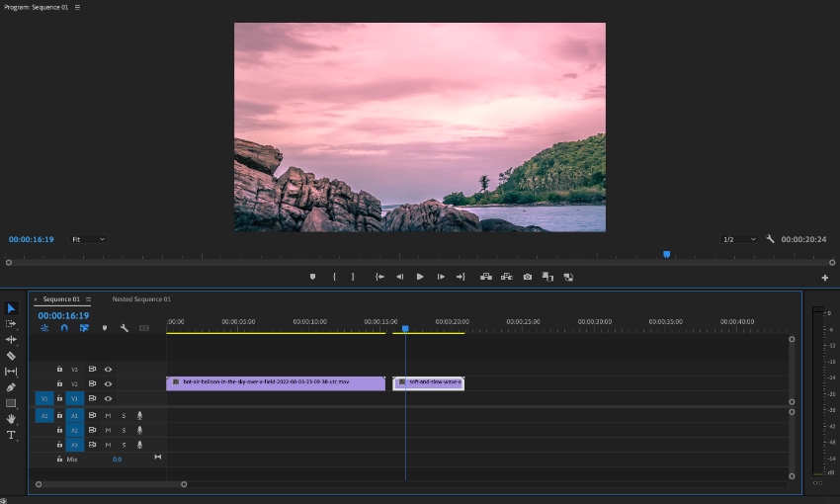
Task: Toggle captions track options button
Action: (x=144, y=328)
